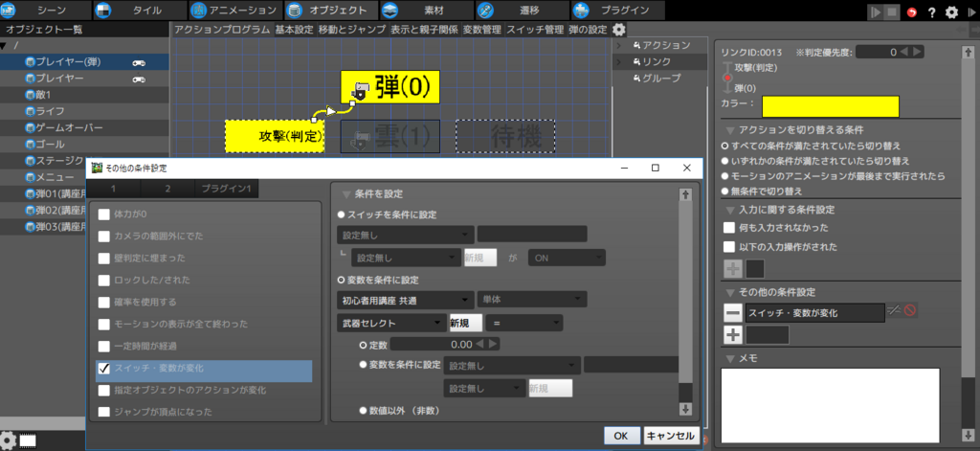
Task: Open the = comparison operator dropdown
Action: (x=525, y=323)
